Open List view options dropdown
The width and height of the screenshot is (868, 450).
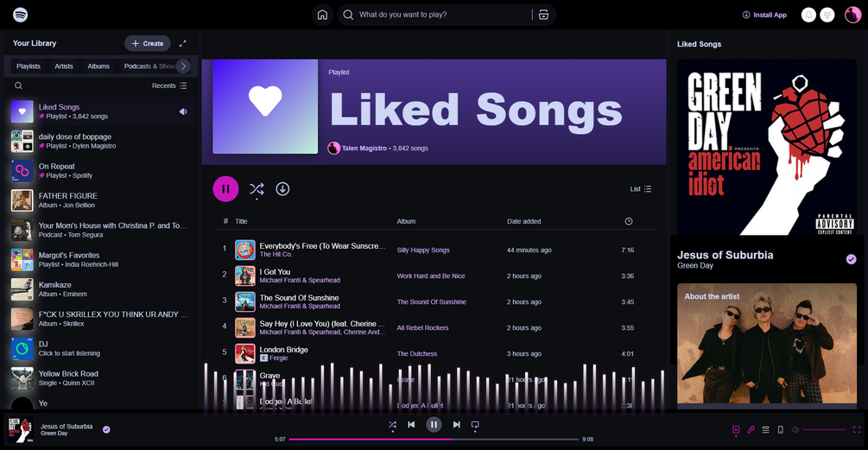coord(641,189)
